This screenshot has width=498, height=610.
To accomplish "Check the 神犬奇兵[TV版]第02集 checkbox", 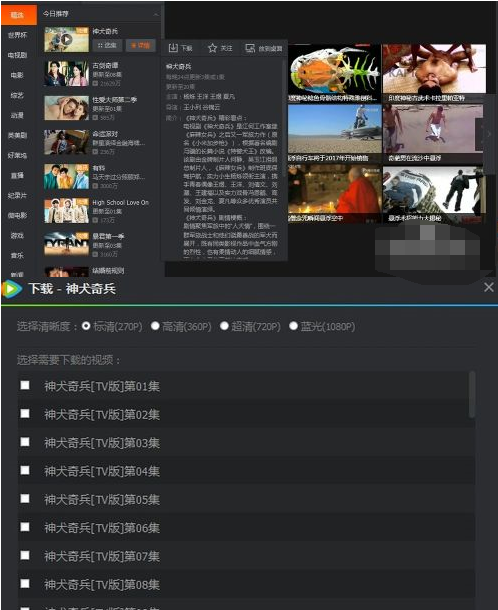I will [x=25, y=414].
